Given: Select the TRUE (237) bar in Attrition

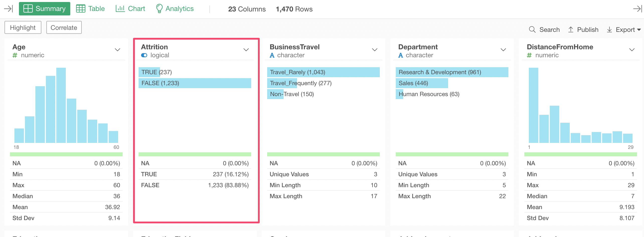Looking at the screenshot, I should point(149,72).
